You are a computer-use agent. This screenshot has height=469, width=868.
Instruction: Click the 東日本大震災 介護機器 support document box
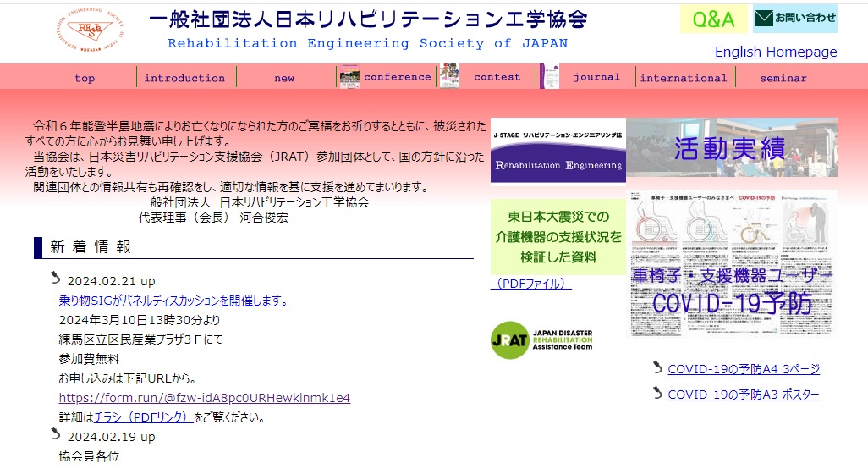(x=558, y=237)
